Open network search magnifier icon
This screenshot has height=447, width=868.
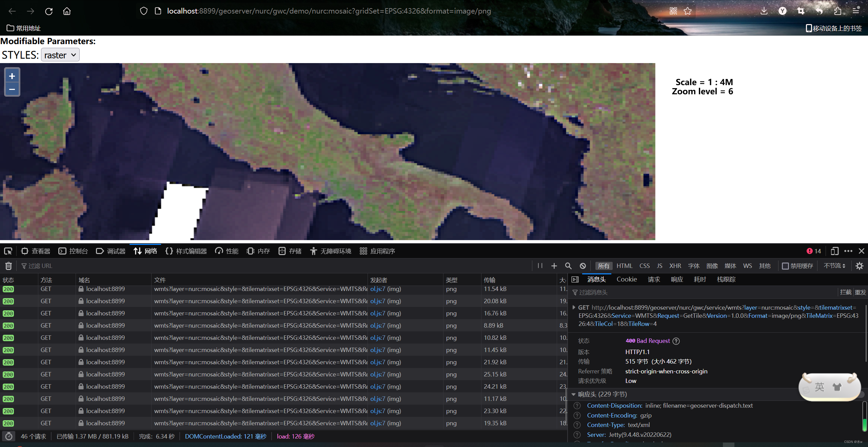tap(568, 266)
